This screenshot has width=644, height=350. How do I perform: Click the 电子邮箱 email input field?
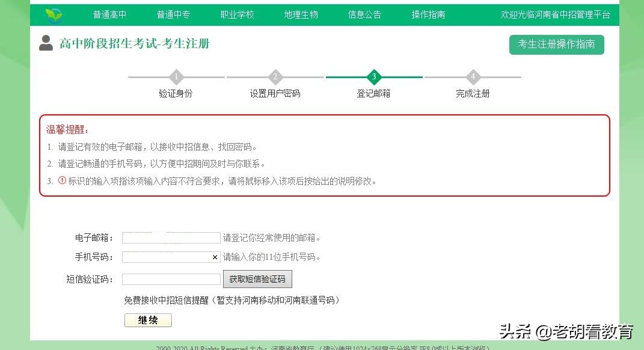170,237
